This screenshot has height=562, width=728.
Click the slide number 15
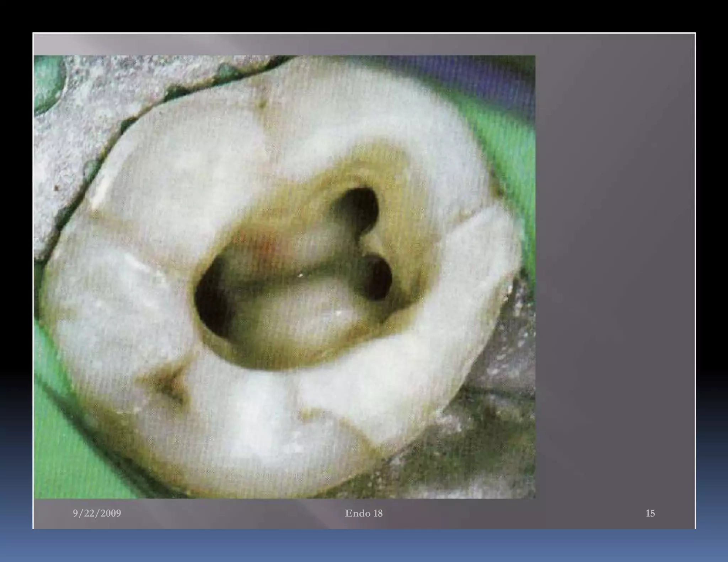(650, 513)
